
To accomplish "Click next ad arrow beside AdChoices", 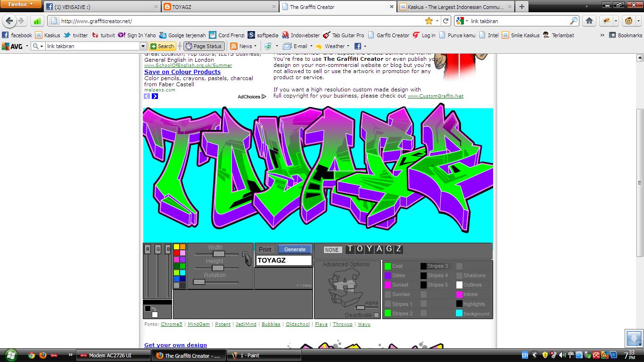I will tap(155, 96).
